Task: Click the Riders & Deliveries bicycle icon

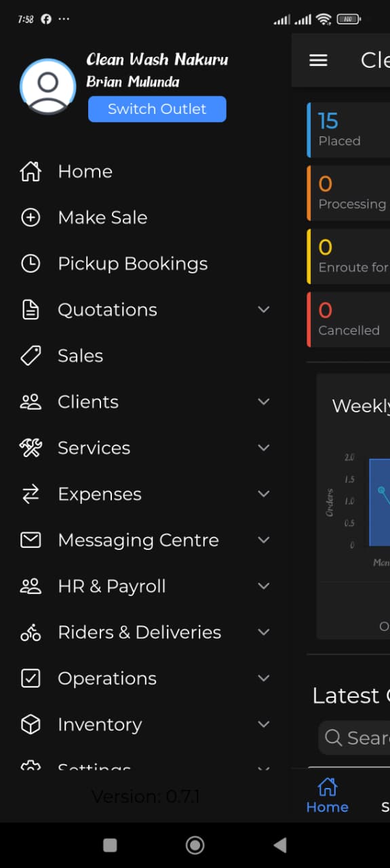Action: pos(31,633)
